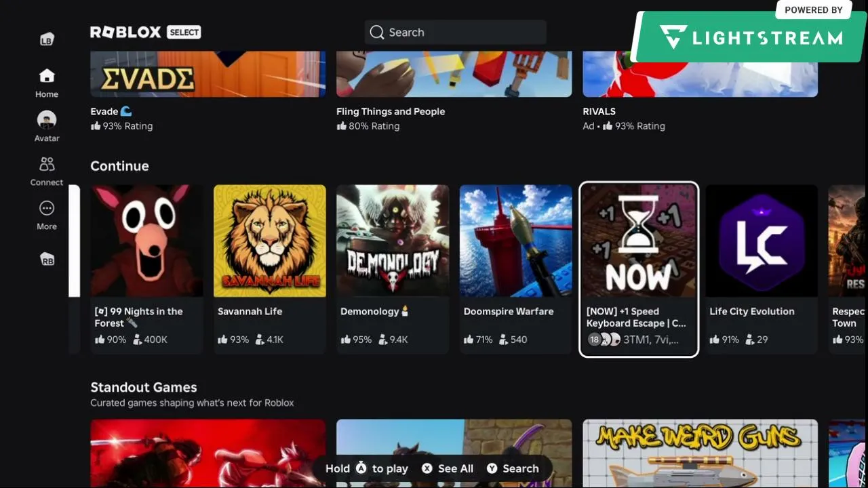868x488 pixels.
Task: Open the Fling Things and People thumbnail
Action: [x=454, y=74]
